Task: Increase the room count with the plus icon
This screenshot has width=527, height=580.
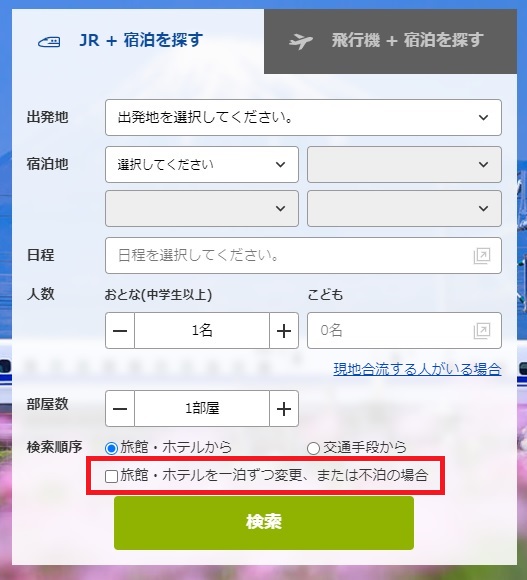Action: click(284, 409)
